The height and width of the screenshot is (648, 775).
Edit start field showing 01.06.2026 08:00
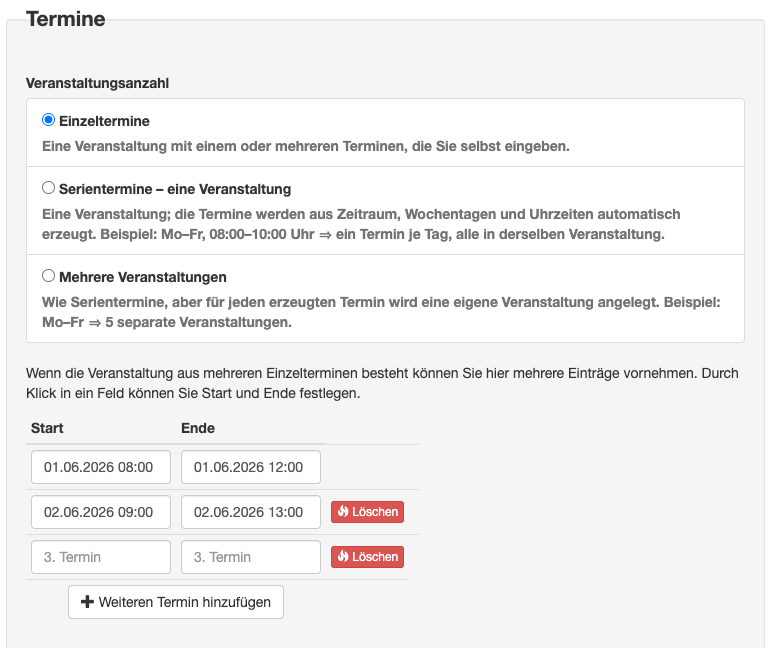click(x=101, y=467)
